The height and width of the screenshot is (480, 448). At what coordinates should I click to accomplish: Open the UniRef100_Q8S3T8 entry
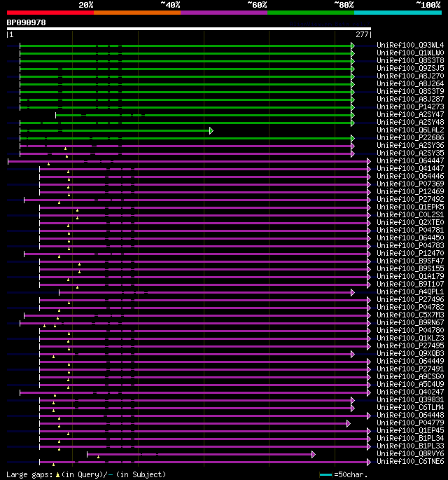[410, 60]
